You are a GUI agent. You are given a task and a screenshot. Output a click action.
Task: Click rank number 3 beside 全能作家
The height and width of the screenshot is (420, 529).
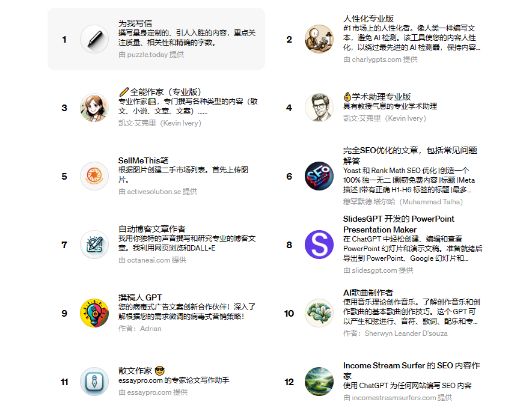coord(64,108)
